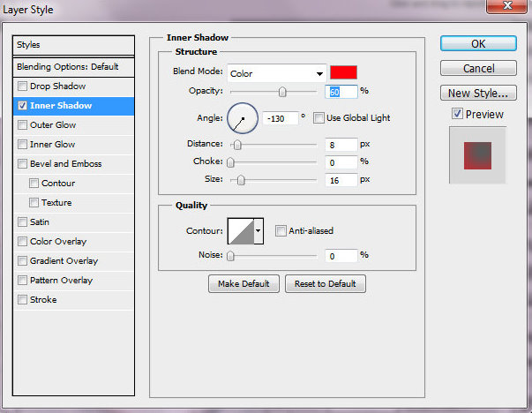Screen dimensions: 532x413
Task: Click Reset to Default button
Action: click(325, 283)
